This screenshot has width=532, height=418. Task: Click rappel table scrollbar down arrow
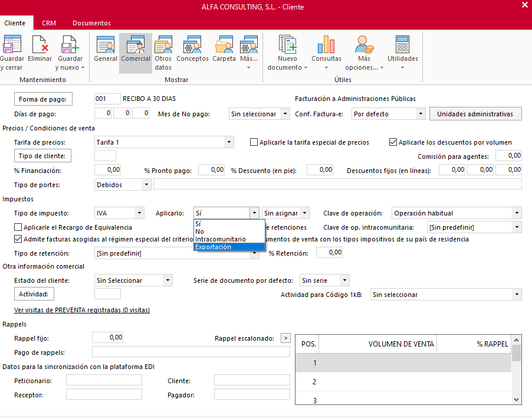[516, 400]
